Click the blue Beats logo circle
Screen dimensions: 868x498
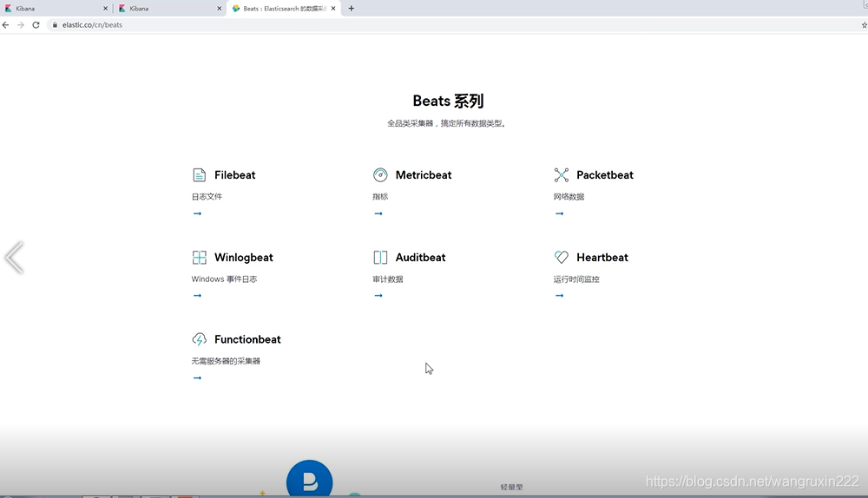point(310,479)
